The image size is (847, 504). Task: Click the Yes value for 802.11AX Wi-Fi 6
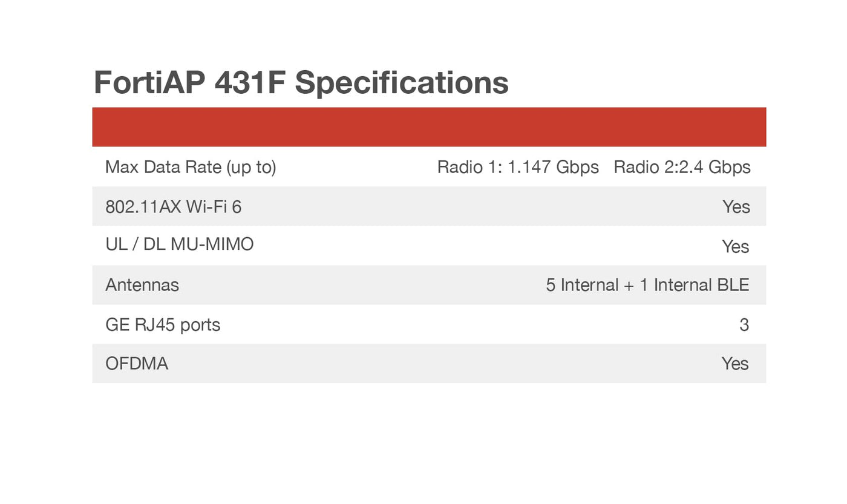(736, 207)
